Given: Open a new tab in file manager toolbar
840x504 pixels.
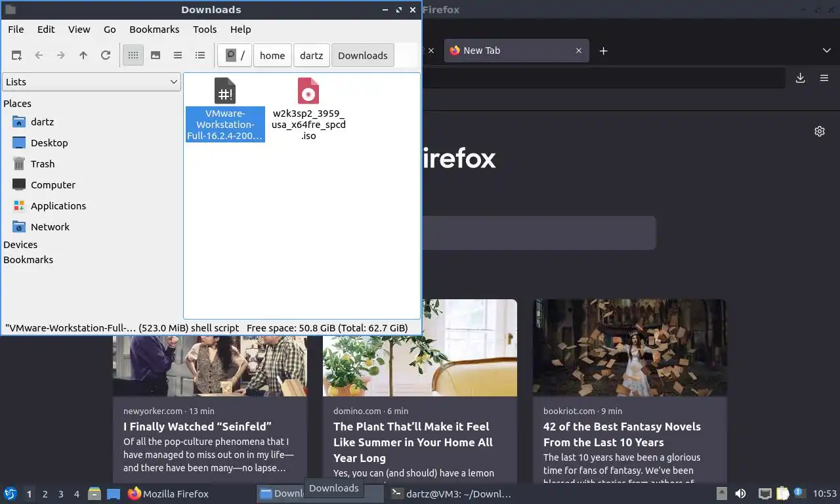Looking at the screenshot, I should point(16,56).
